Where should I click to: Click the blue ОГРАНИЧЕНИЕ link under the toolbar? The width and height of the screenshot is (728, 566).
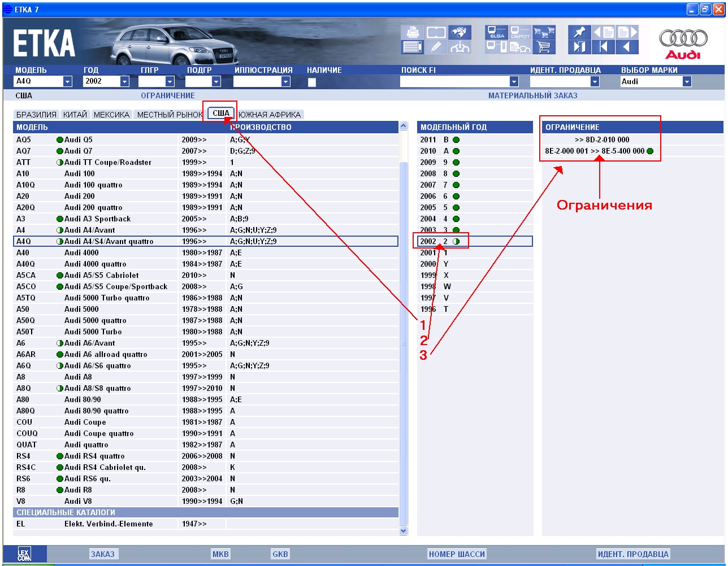(168, 95)
